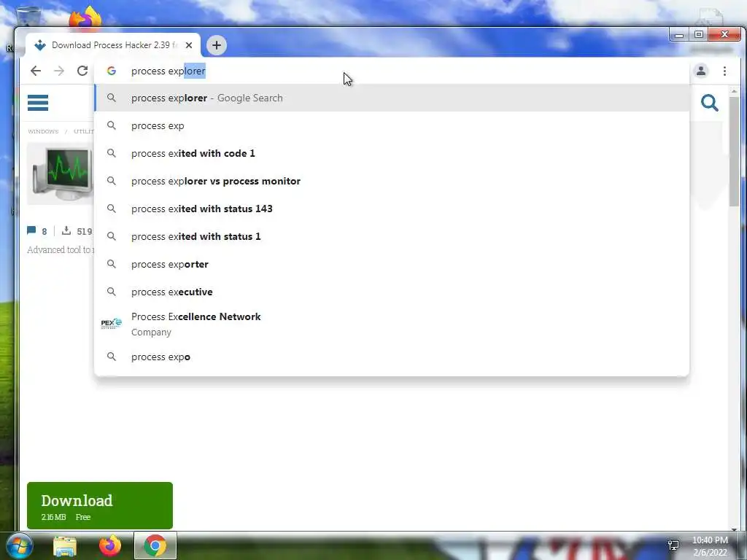
Task: Click the scrollbar up arrow
Action: [x=734, y=91]
